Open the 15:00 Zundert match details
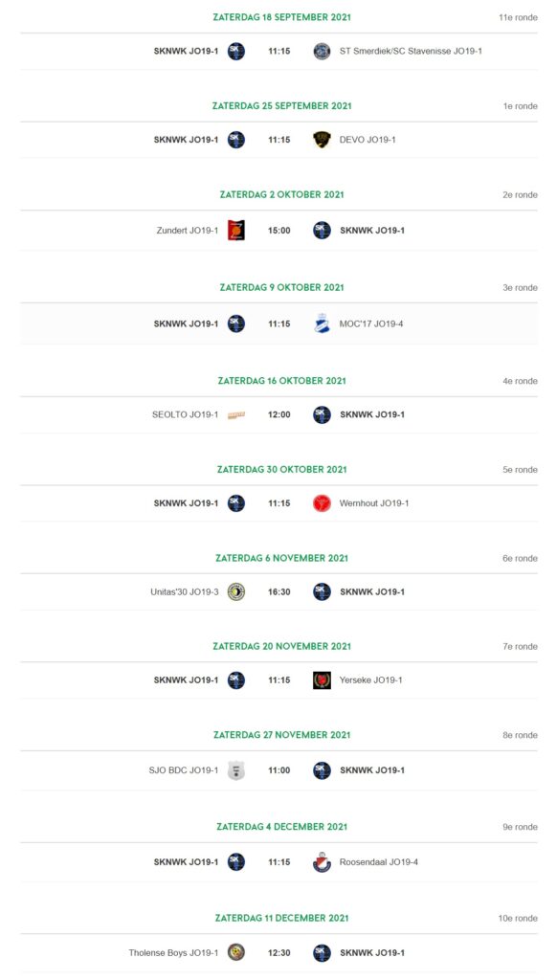 pos(279,230)
